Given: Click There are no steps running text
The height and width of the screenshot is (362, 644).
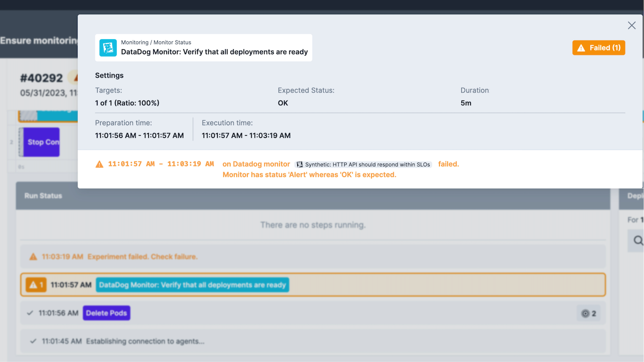Looking at the screenshot, I should 313,225.
